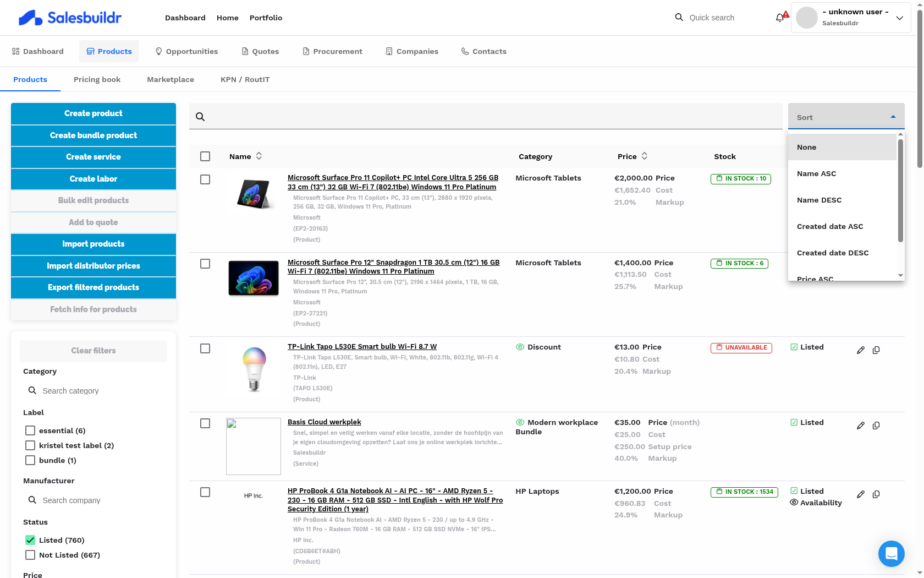Click the IN STOCK : 6 badge
Screen dimensions: 924x578
coord(739,264)
